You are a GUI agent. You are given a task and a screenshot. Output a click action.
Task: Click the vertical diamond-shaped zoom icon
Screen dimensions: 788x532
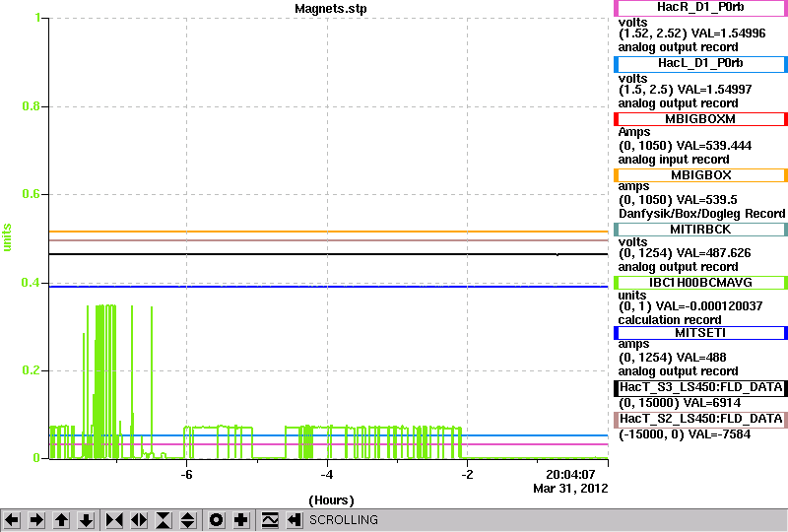point(188,520)
